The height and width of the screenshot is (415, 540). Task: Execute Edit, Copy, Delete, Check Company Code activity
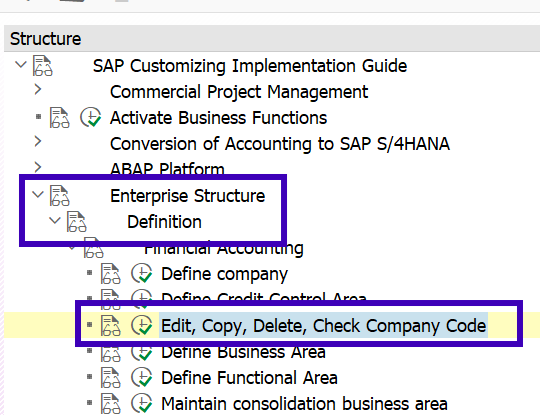pyautogui.click(x=142, y=325)
